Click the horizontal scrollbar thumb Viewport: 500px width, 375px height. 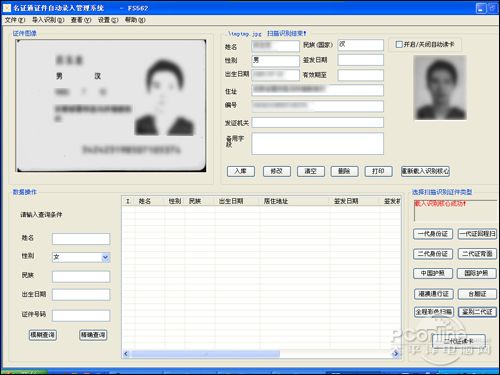tap(205, 354)
